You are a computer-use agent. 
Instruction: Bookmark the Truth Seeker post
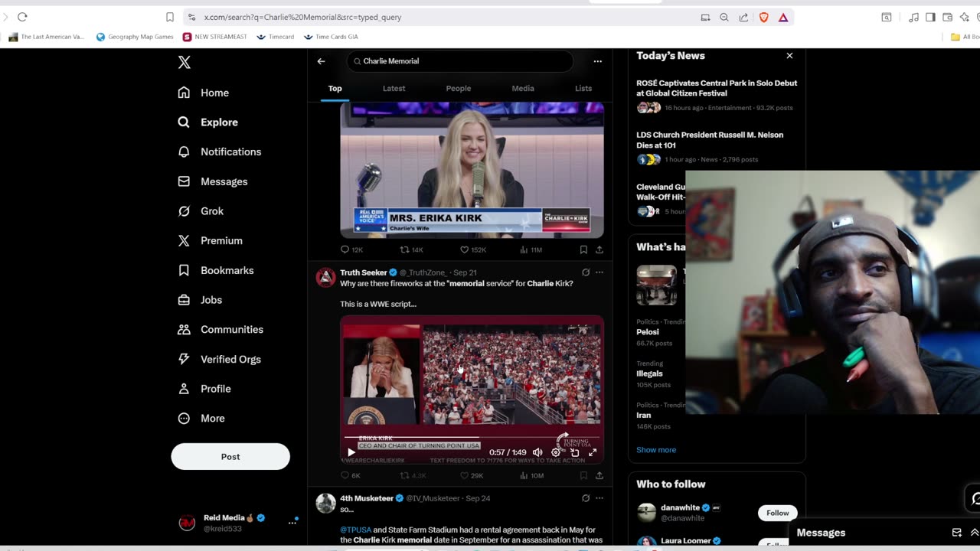pos(583,475)
